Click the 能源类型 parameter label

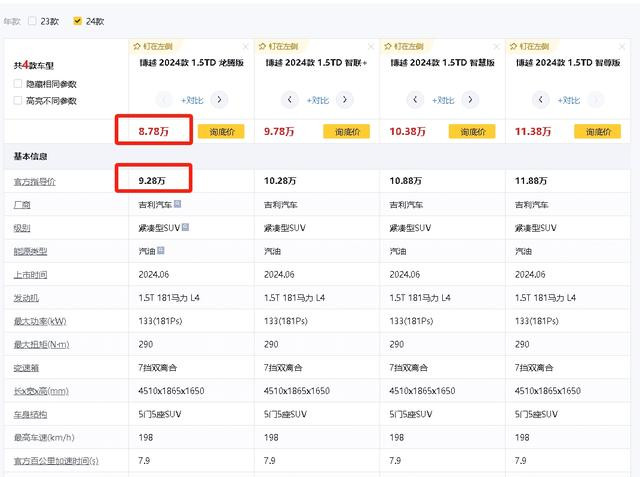coord(30,251)
